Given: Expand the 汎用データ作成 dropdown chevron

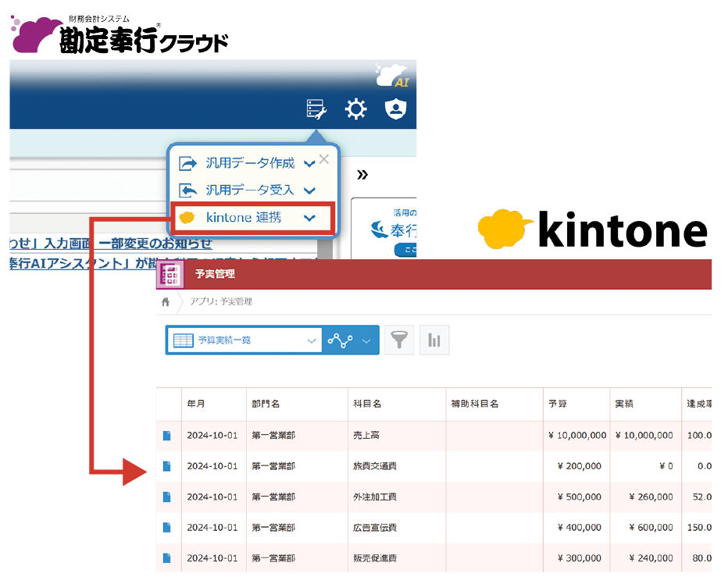Looking at the screenshot, I should 309,163.
